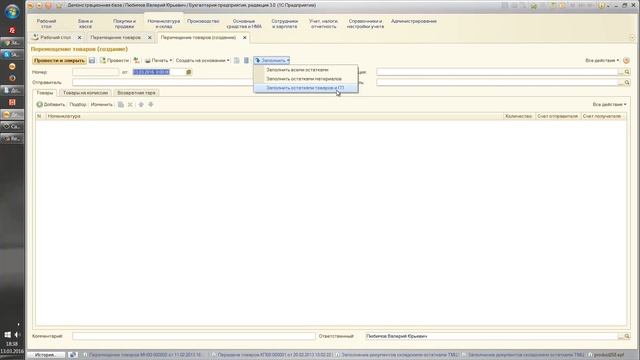Open the Покупки и продажи section
The height and width of the screenshot is (360, 640).
tap(124, 24)
